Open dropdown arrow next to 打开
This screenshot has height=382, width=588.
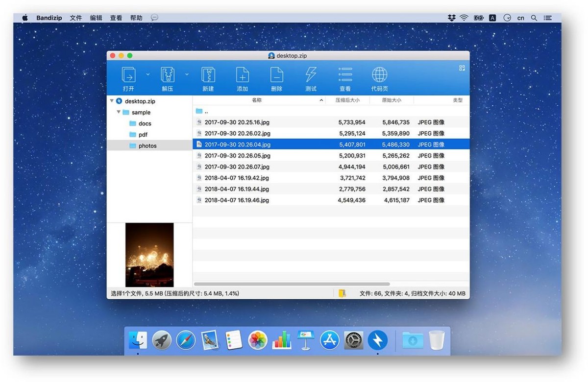(x=148, y=74)
